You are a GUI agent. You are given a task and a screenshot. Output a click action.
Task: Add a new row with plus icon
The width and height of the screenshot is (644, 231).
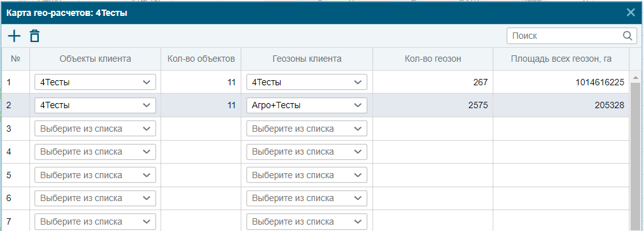(15, 36)
